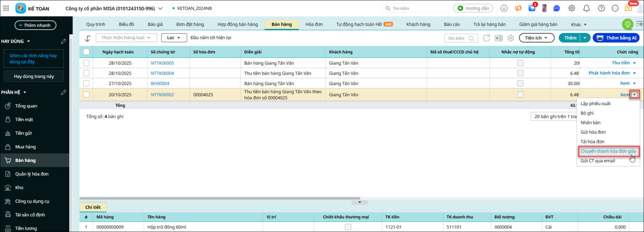
Task: Open the top bar settings gear
Action: 572,8
